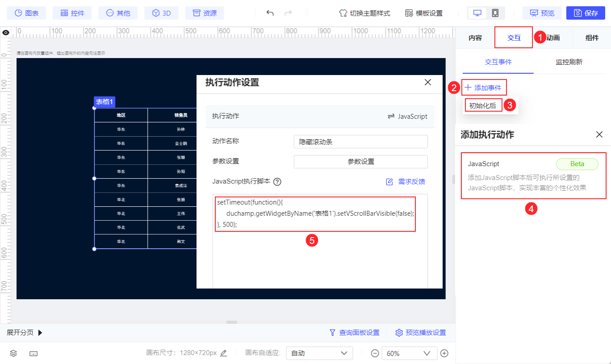Open the 其他 components menu
The height and width of the screenshot is (364, 611).
coord(118,13)
